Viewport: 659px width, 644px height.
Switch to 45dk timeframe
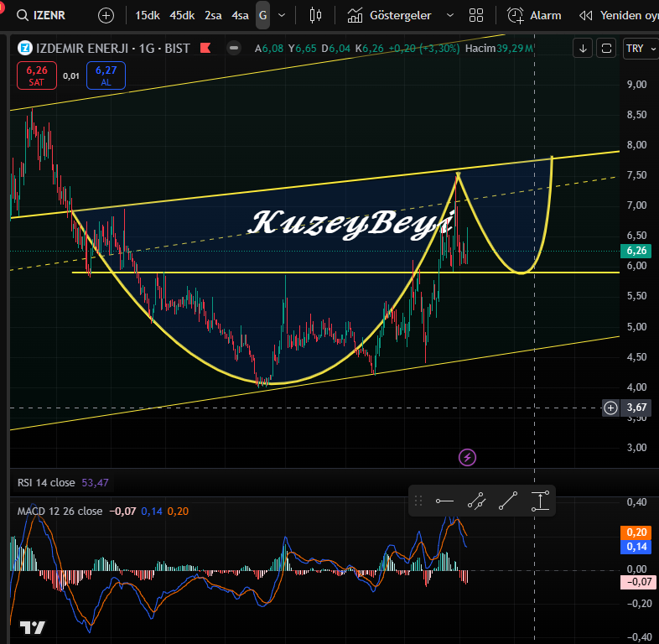pyautogui.click(x=182, y=16)
